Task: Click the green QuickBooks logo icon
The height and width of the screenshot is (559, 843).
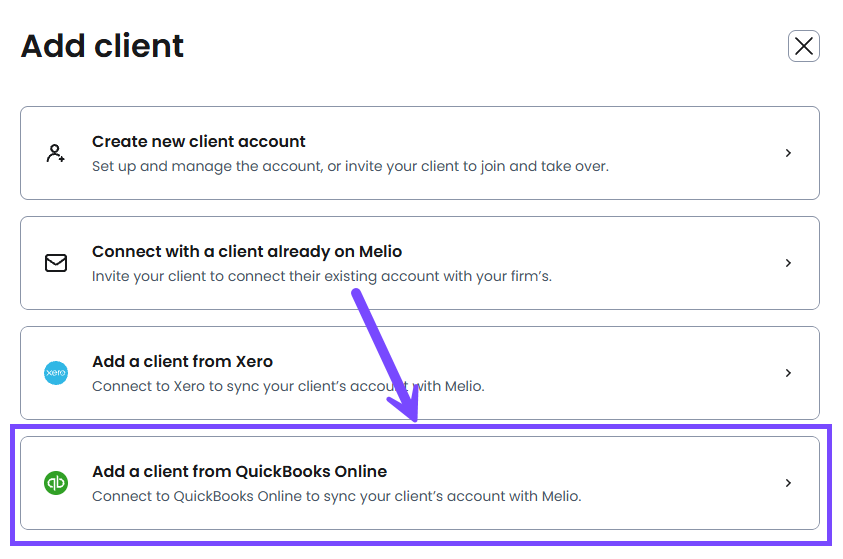Action: point(56,483)
